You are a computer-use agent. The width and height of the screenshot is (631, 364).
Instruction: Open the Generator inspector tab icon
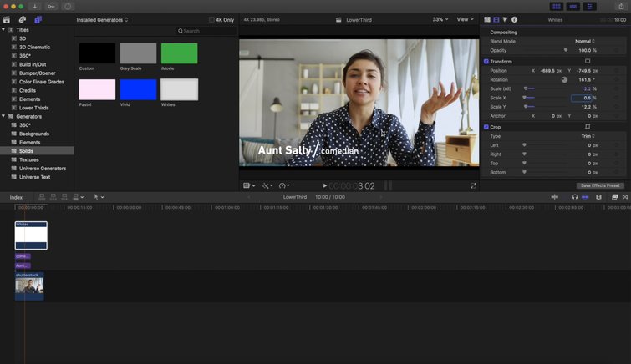click(x=487, y=19)
